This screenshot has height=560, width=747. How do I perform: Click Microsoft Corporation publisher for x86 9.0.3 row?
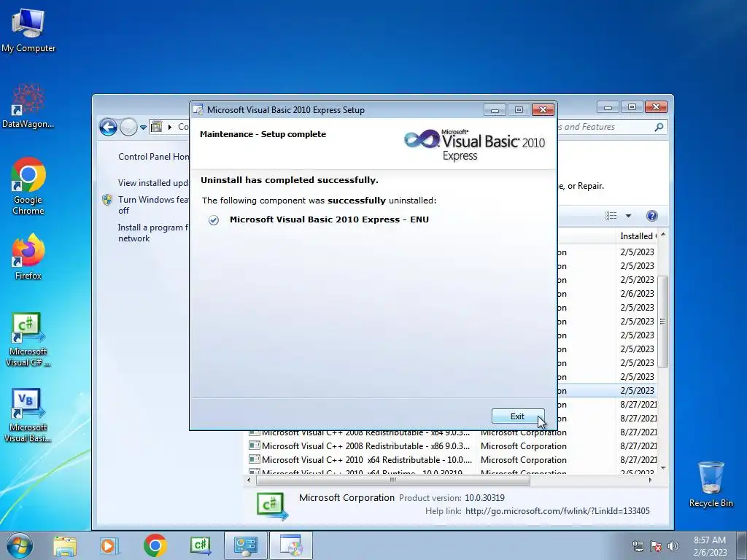pos(524,446)
